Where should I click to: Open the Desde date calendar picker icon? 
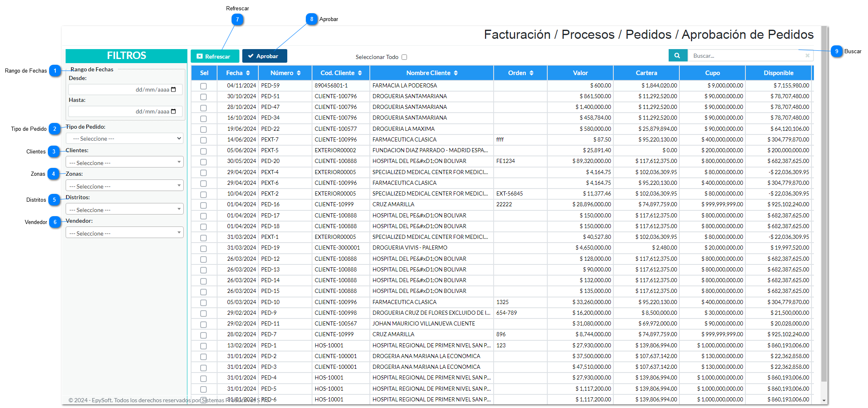[x=173, y=90]
